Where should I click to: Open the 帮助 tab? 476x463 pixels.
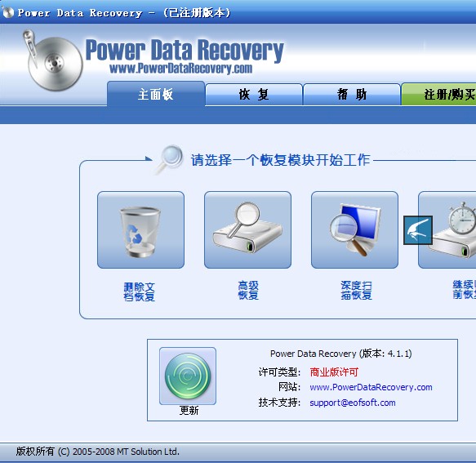(x=352, y=95)
